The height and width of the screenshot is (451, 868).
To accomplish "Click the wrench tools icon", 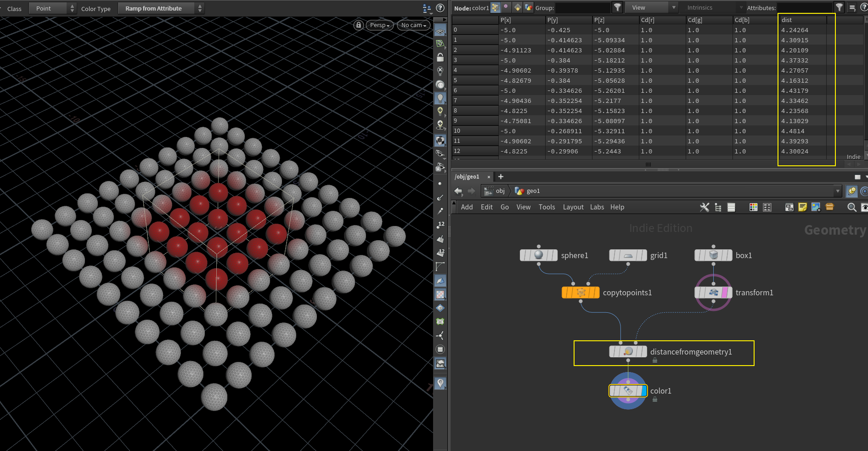I will pyautogui.click(x=705, y=207).
